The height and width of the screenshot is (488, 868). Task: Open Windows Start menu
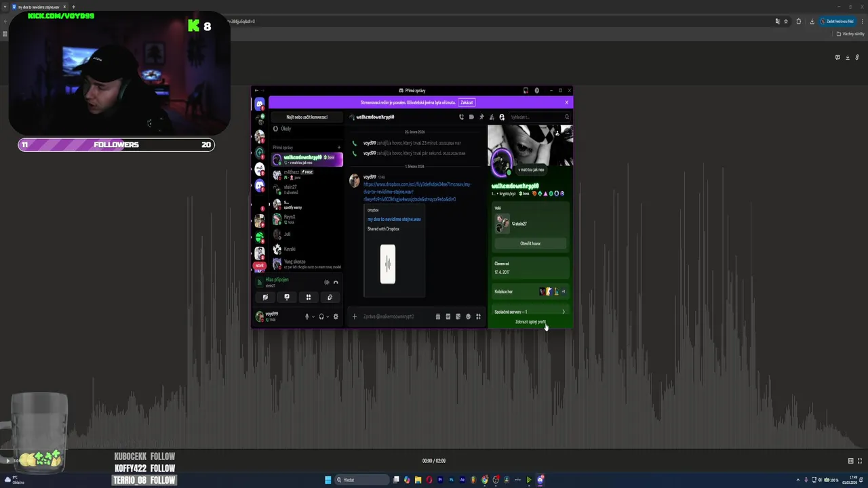coord(328,480)
